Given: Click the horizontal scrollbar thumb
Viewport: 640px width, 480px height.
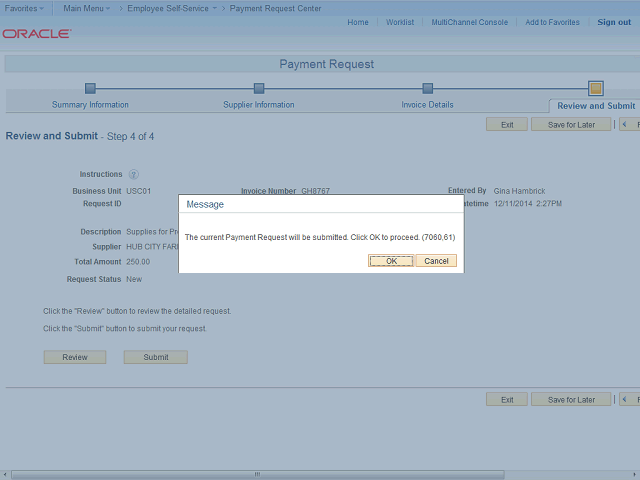Looking at the screenshot, I should point(258,475).
